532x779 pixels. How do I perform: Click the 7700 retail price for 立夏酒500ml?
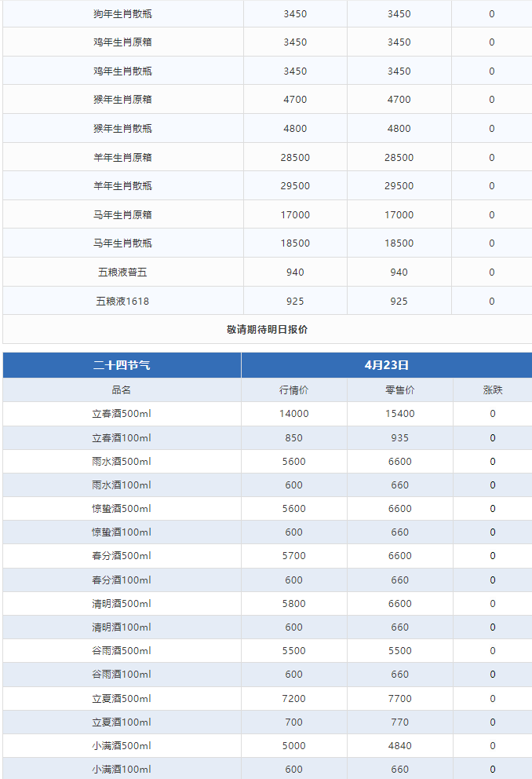pyautogui.click(x=399, y=698)
